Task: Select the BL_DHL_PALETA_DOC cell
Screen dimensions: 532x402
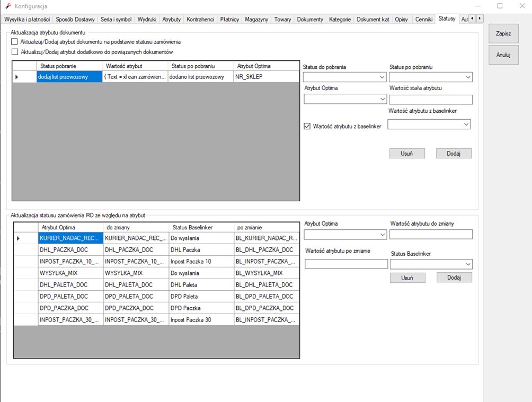Action: tap(267, 284)
